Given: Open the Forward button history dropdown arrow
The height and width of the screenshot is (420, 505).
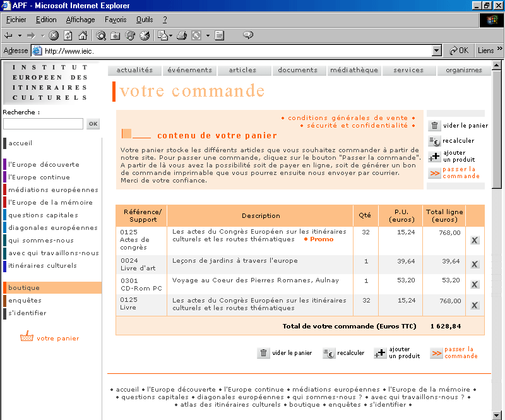Looking at the screenshot, I should [x=42, y=35].
